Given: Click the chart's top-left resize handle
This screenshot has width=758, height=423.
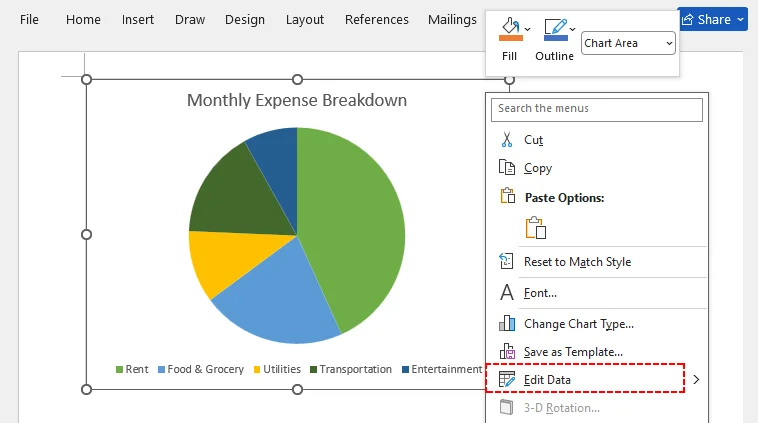Looking at the screenshot, I should [87, 79].
